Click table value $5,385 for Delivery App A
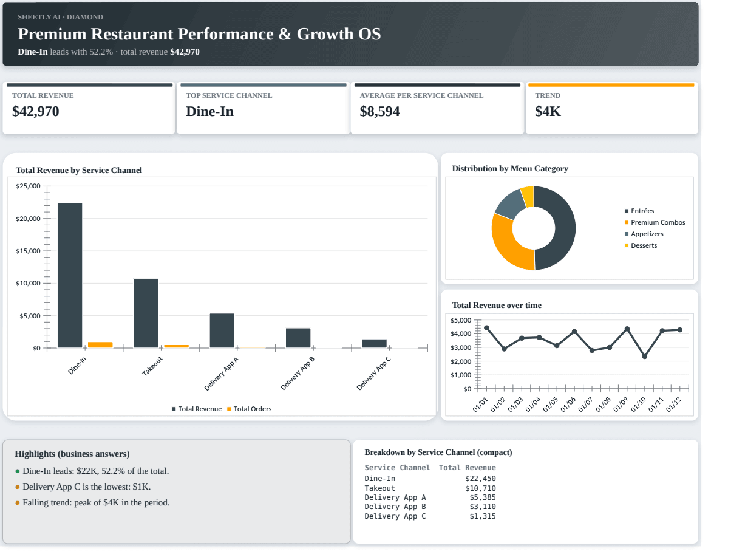The height and width of the screenshot is (560, 745). tap(483, 497)
